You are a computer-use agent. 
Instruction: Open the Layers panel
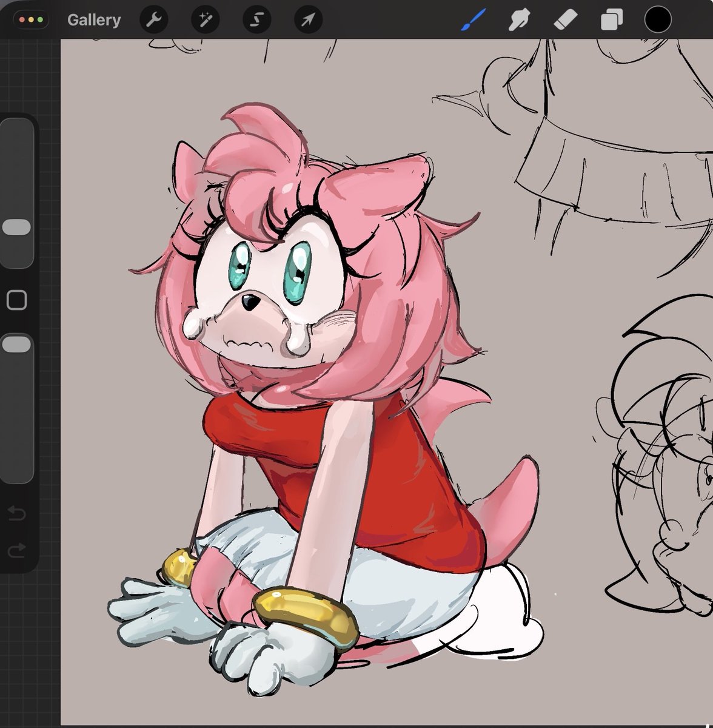pos(612,20)
